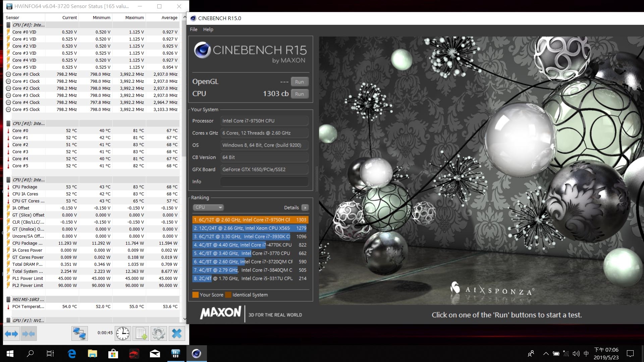The image size is (644, 362).
Task: Run the OpenGL benchmark
Action: (299, 82)
